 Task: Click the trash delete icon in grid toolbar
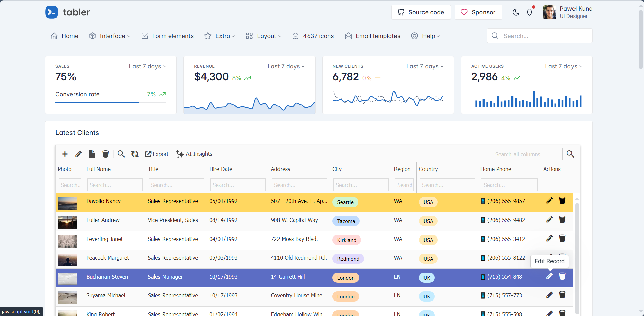coord(106,154)
